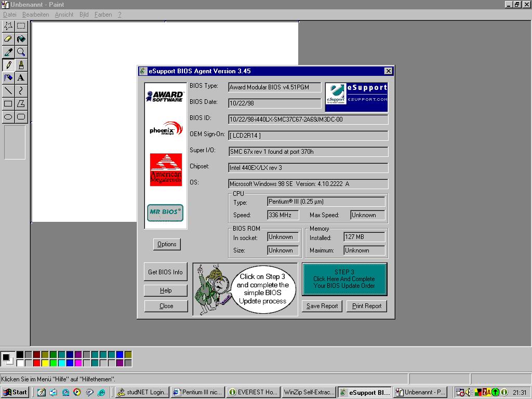Open the Farben menu
This screenshot has width=532, height=399.
click(103, 15)
